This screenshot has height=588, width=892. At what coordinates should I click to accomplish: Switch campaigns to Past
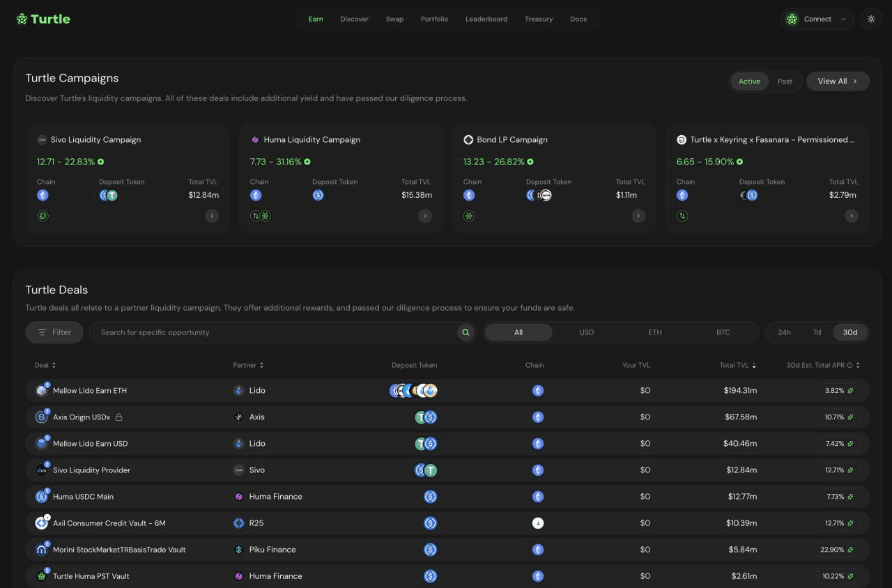coord(785,82)
